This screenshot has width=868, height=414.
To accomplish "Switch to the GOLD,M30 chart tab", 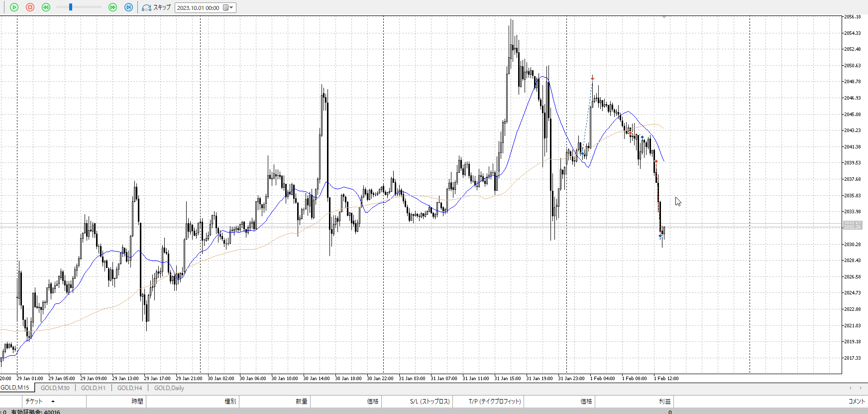I will 55,388.
